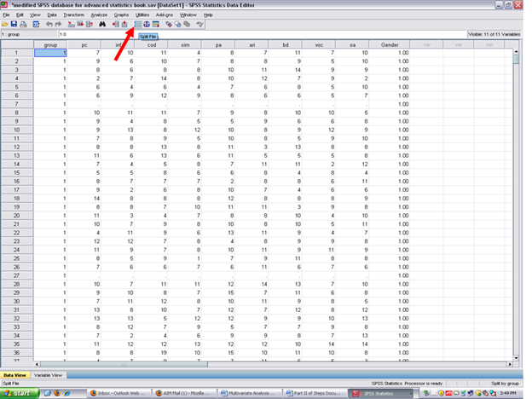
Task: Click the Select Cases toolbar icon
Action: (x=158, y=24)
